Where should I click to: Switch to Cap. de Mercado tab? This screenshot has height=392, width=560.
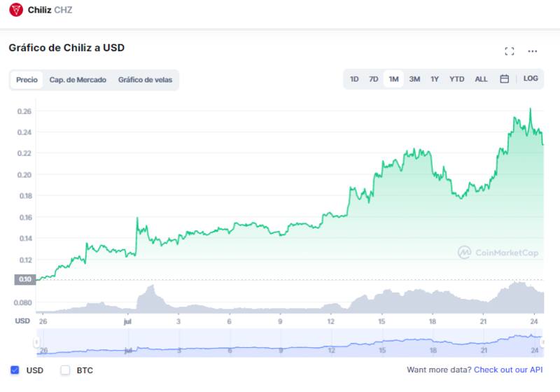[x=78, y=80]
